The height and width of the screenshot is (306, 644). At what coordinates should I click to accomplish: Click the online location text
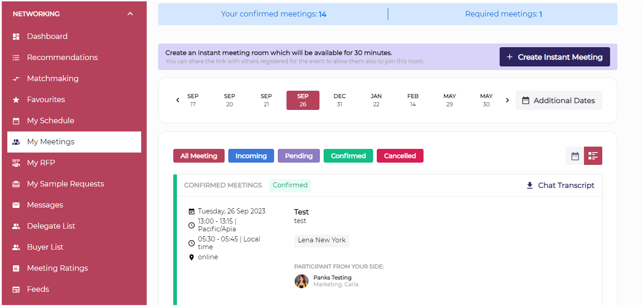208,257
